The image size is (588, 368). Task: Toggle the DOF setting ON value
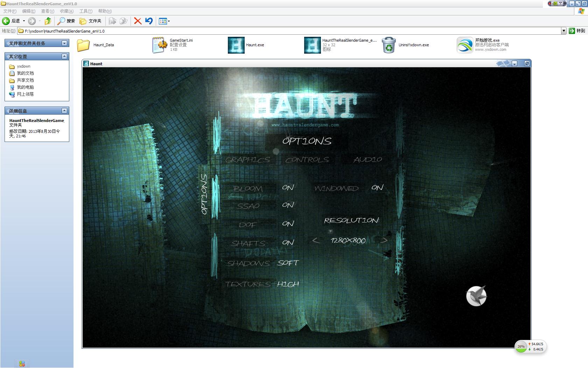click(x=288, y=224)
